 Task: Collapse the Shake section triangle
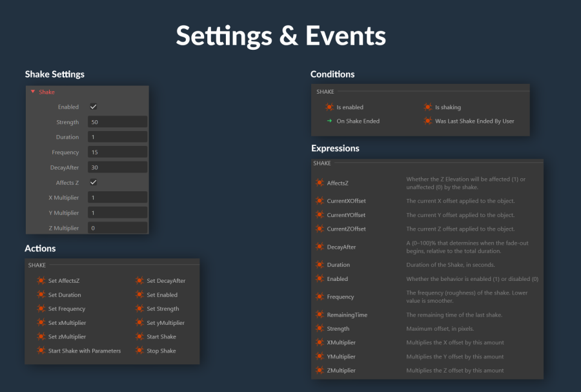click(x=33, y=92)
